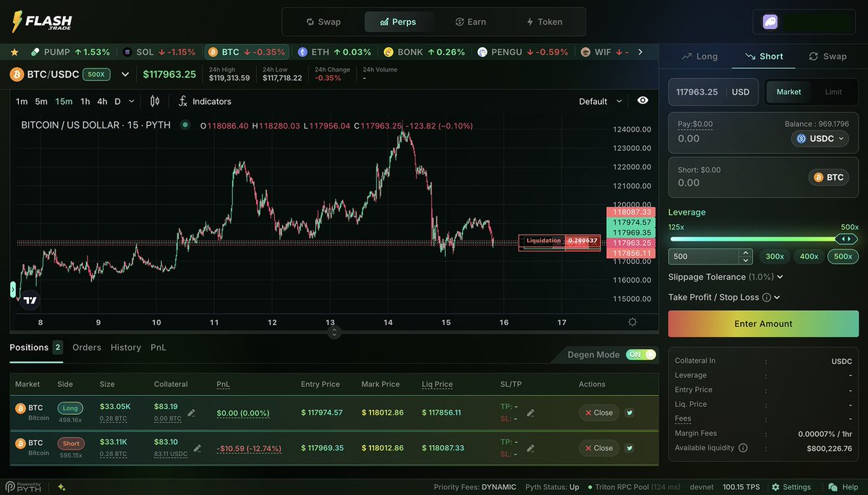868x495 pixels.
Task: Select the SOL ticker entry
Action: [x=159, y=52]
